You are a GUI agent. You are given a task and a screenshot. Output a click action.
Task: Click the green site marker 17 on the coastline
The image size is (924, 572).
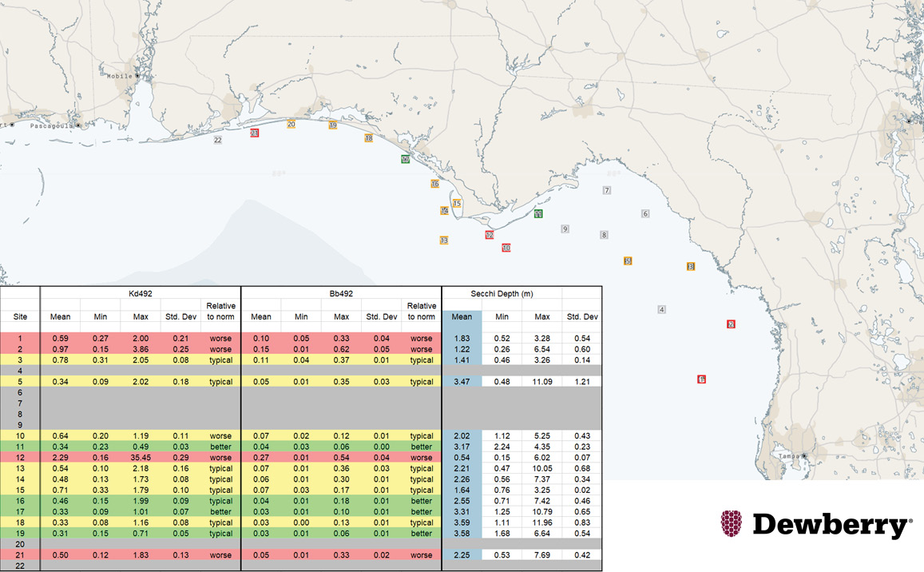point(405,159)
